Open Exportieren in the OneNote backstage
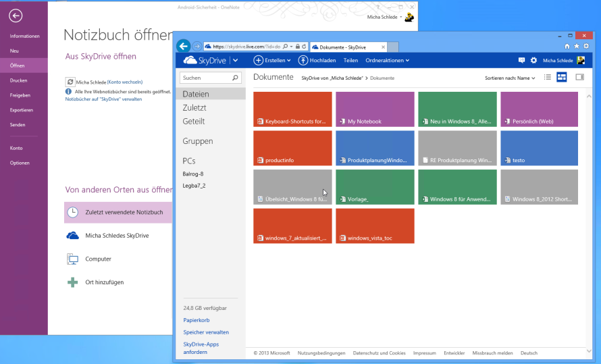The width and height of the screenshot is (601, 364). pyautogui.click(x=22, y=110)
